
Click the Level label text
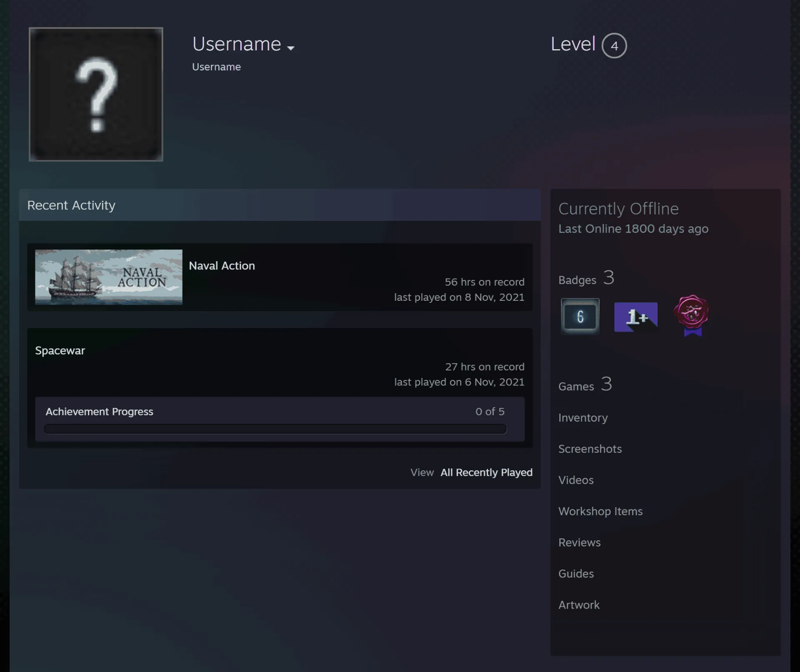tap(573, 44)
